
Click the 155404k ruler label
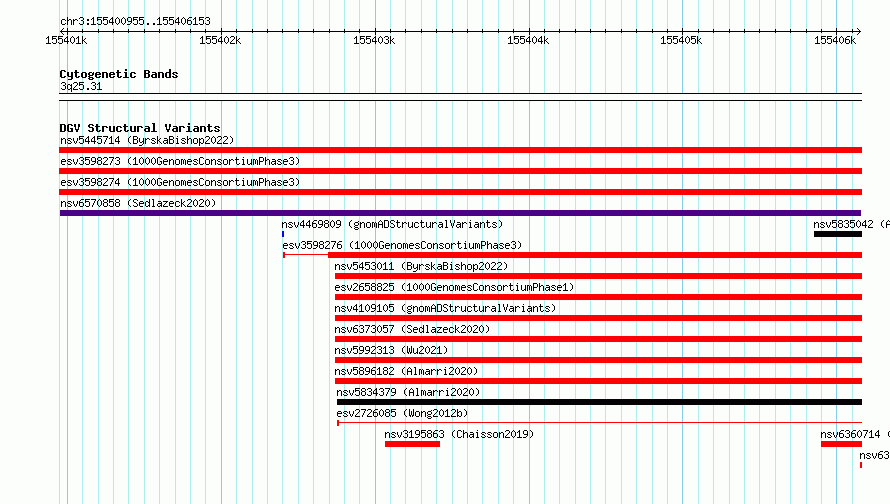point(528,40)
